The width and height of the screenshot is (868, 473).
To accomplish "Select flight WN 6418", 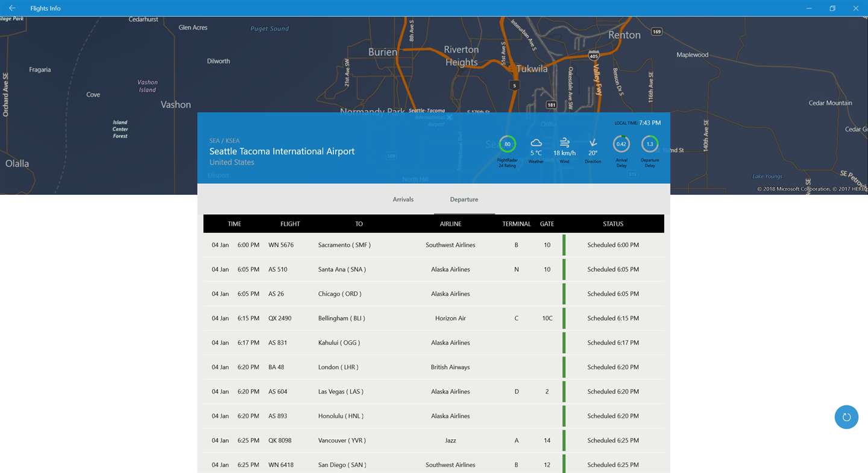I will [x=433, y=463].
